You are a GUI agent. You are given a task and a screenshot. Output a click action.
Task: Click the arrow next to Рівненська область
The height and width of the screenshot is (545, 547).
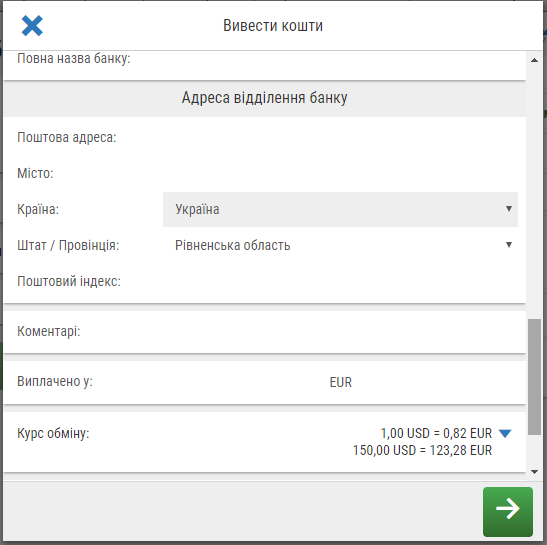509,245
